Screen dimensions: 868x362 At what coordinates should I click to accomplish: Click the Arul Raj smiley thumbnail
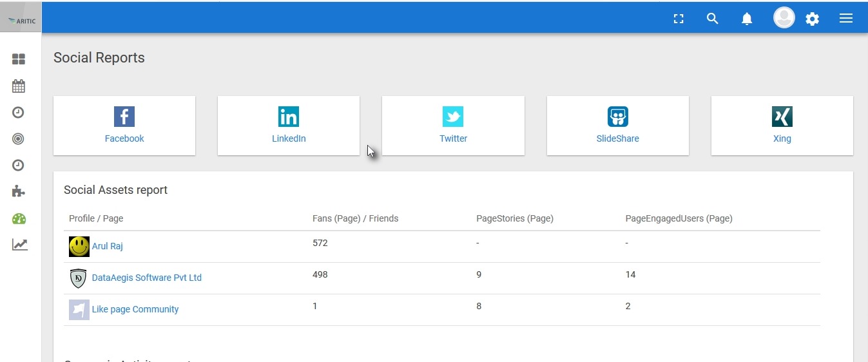pyautogui.click(x=79, y=247)
